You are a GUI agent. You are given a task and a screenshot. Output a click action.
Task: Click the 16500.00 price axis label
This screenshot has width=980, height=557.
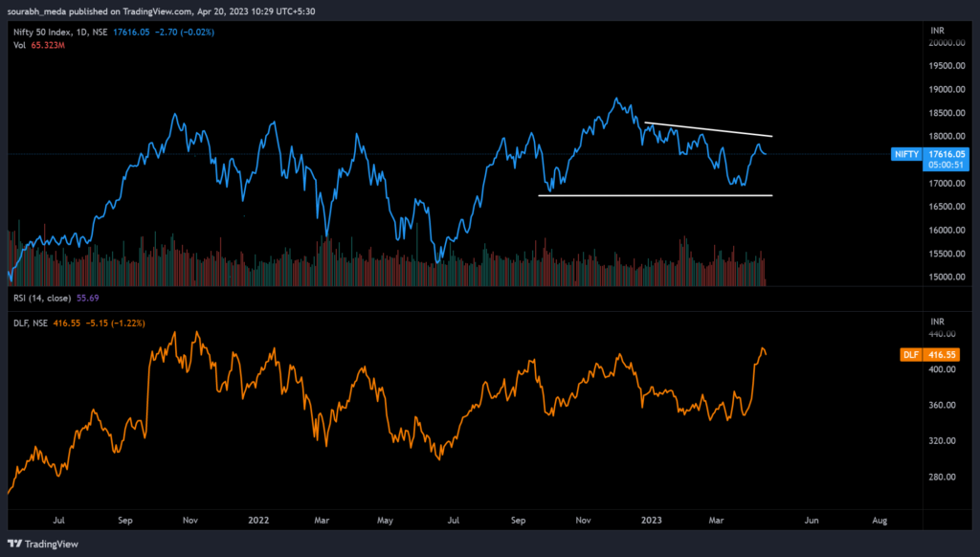tap(947, 207)
